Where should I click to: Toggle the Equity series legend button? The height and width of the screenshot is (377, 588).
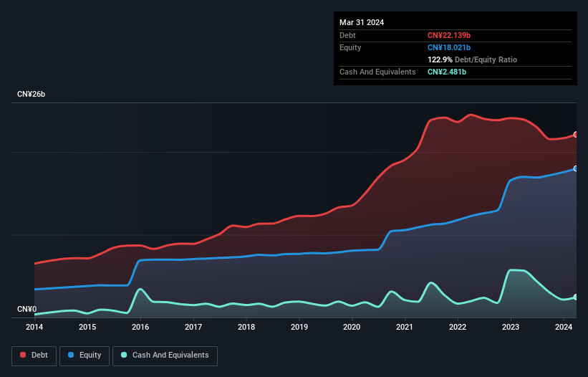point(85,355)
